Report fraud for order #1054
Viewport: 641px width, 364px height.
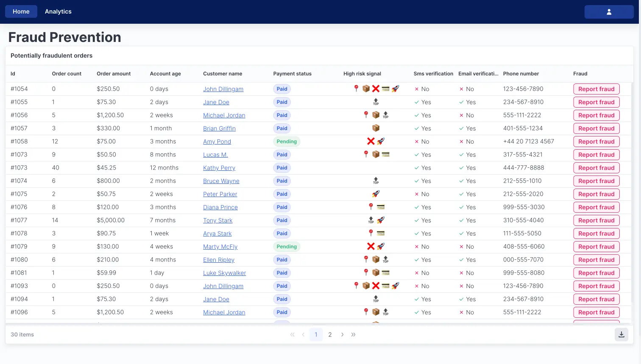point(596,89)
